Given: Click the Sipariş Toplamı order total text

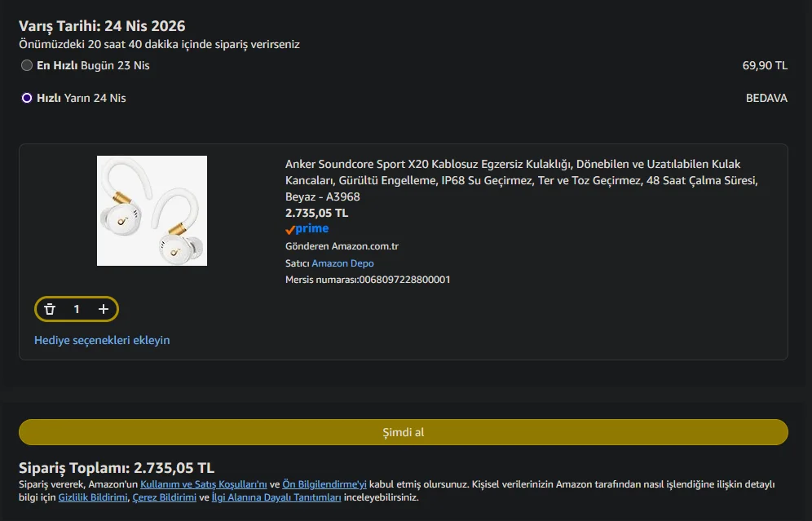Looking at the screenshot, I should coord(117,468).
